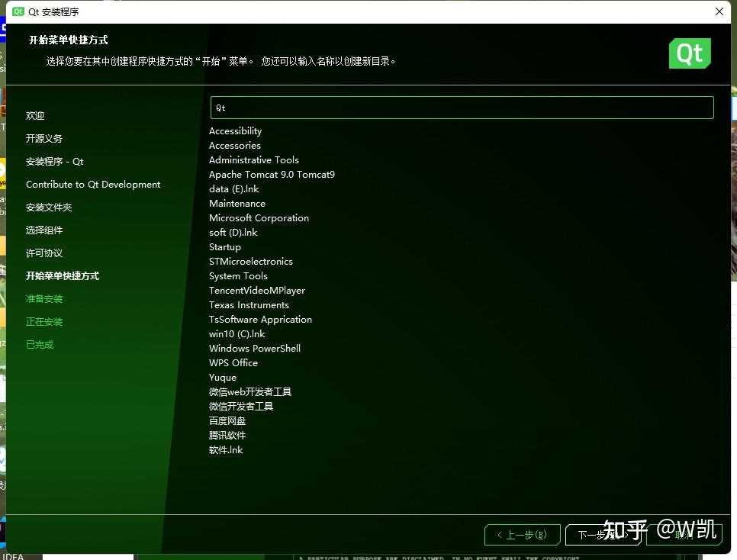Select System Tools folder entry

point(238,276)
